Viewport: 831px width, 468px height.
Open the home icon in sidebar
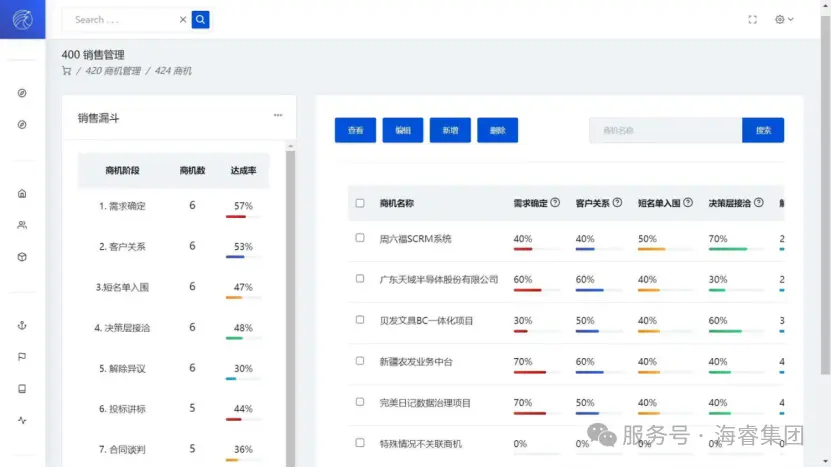(22, 193)
